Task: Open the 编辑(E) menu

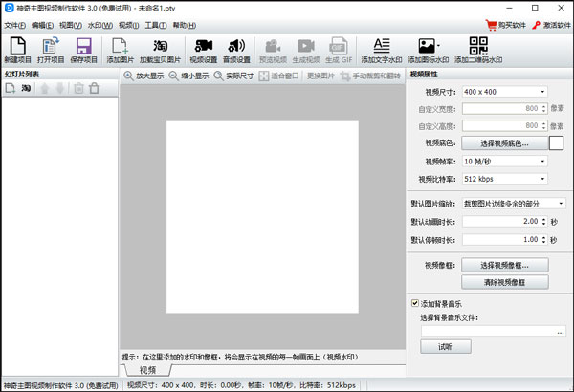Action: [x=42, y=25]
